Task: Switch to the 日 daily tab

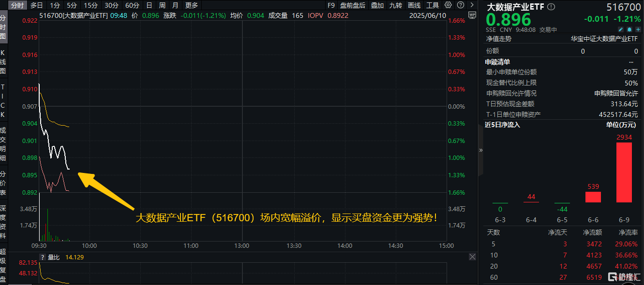Action: point(149,5)
